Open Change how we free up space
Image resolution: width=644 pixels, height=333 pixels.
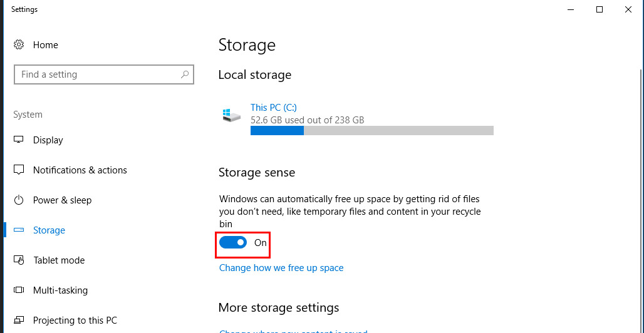point(281,268)
